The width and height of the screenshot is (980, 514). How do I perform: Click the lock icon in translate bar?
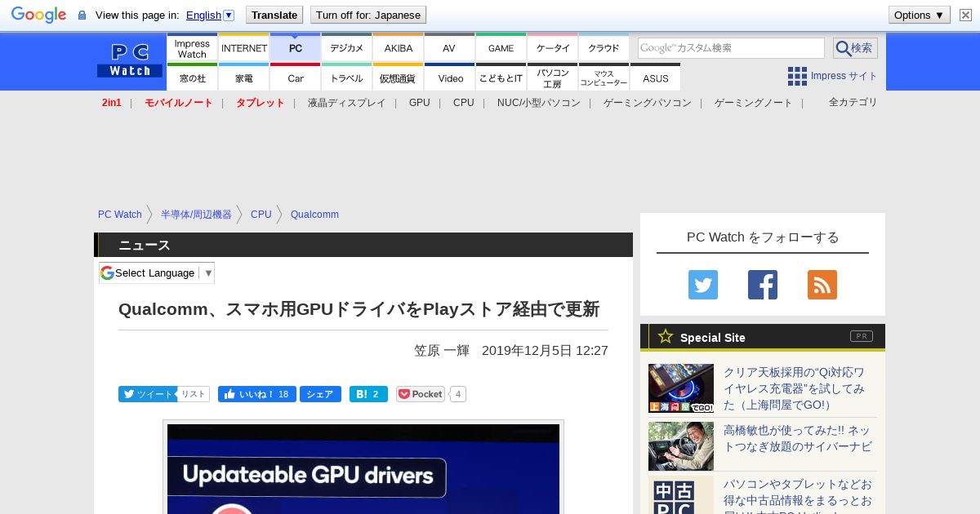click(82, 16)
